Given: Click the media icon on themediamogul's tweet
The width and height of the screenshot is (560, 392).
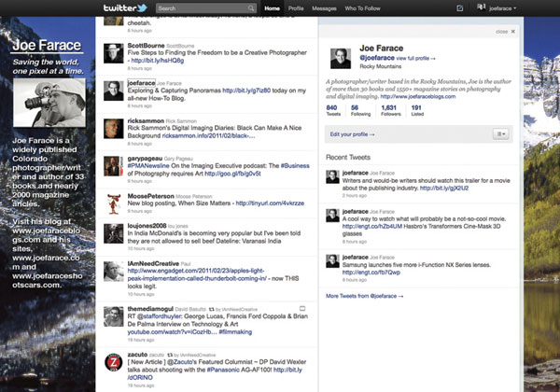Looking at the screenshot, I should (x=302, y=308).
